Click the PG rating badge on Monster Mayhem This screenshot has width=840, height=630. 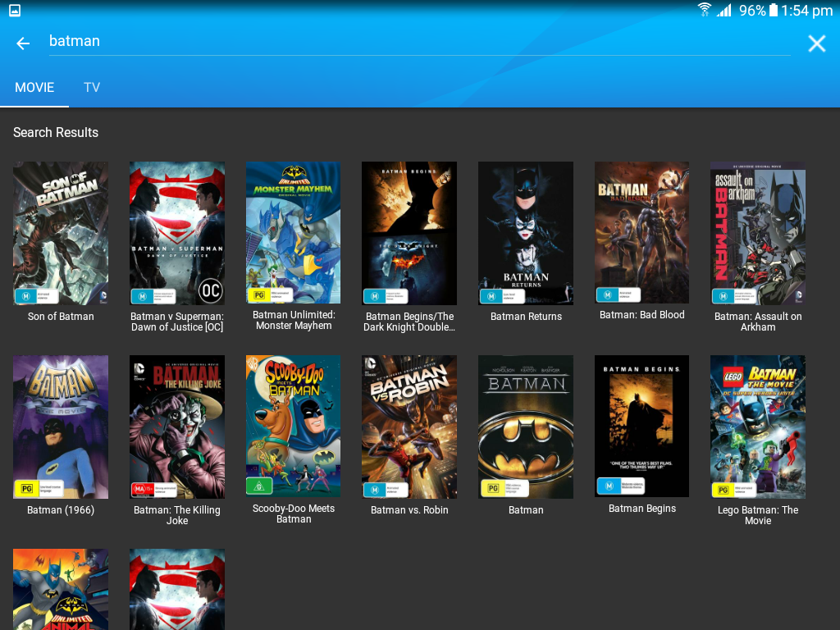pos(269,294)
